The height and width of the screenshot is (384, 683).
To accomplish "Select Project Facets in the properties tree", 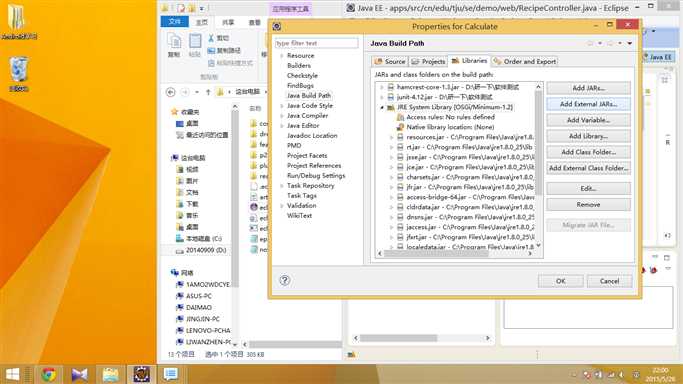I will (x=307, y=156).
